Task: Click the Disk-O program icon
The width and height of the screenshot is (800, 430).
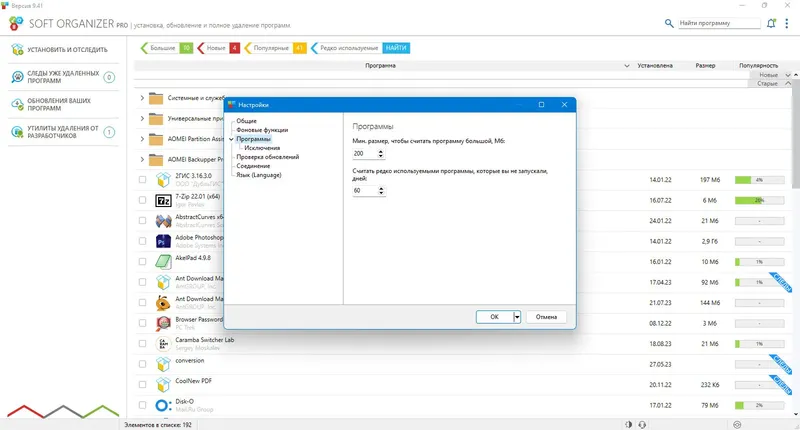Action: coord(163,406)
